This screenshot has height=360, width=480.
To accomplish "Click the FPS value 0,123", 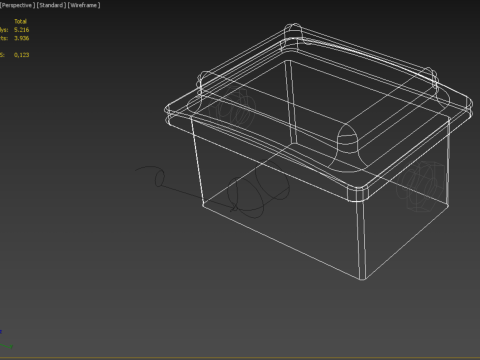I will [x=22, y=55].
